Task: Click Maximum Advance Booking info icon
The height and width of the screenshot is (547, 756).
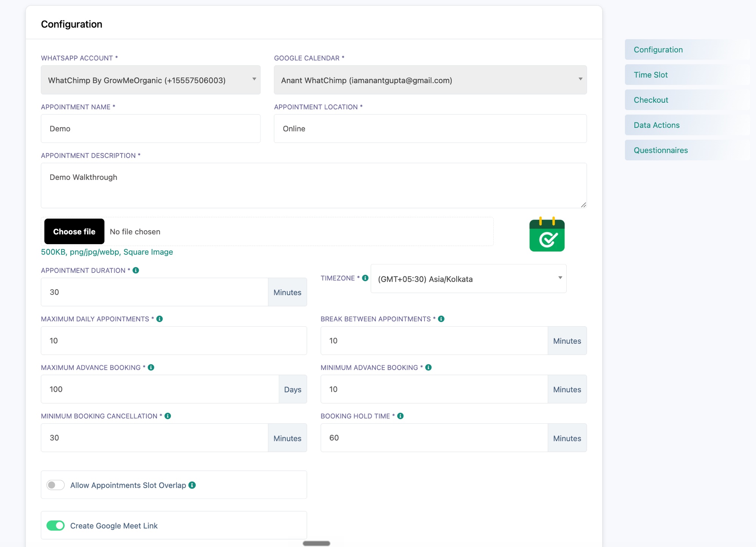Action: tap(151, 367)
